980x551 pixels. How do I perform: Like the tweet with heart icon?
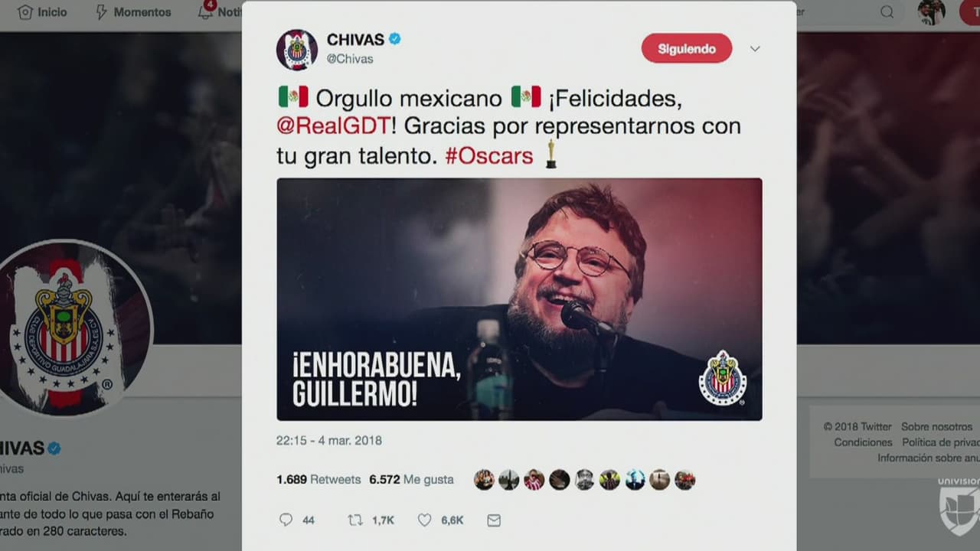[x=424, y=520]
